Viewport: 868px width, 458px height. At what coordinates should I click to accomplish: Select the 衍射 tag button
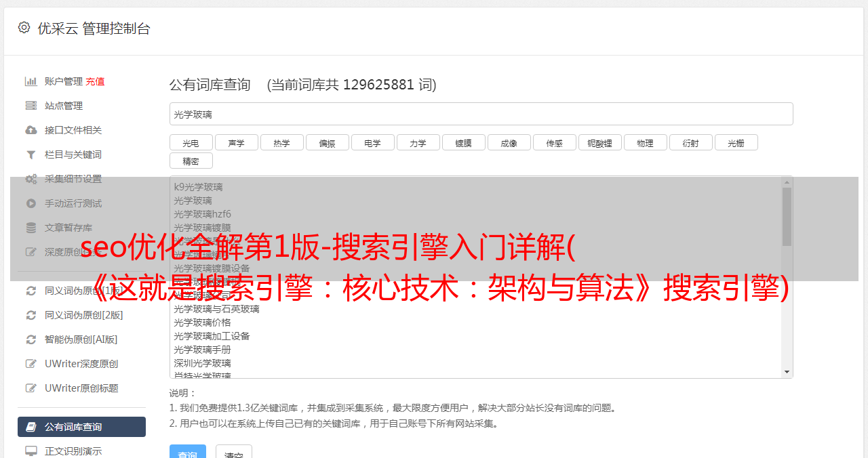pyautogui.click(x=690, y=142)
